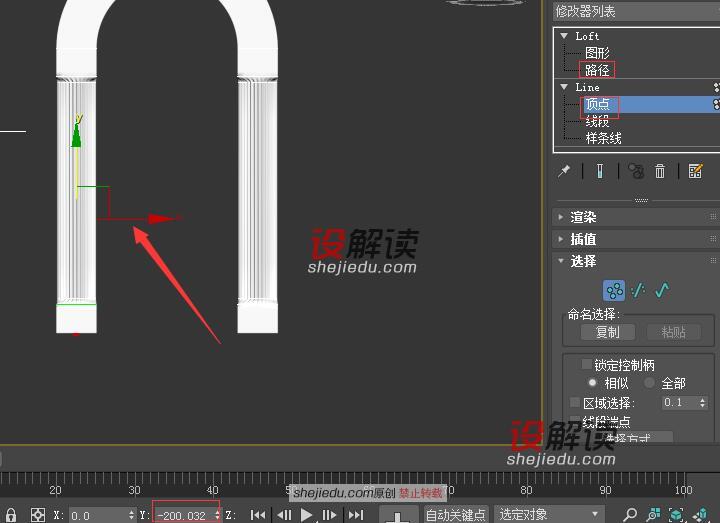
Task: Select 顶点 sub-object level
Action: coord(597,104)
